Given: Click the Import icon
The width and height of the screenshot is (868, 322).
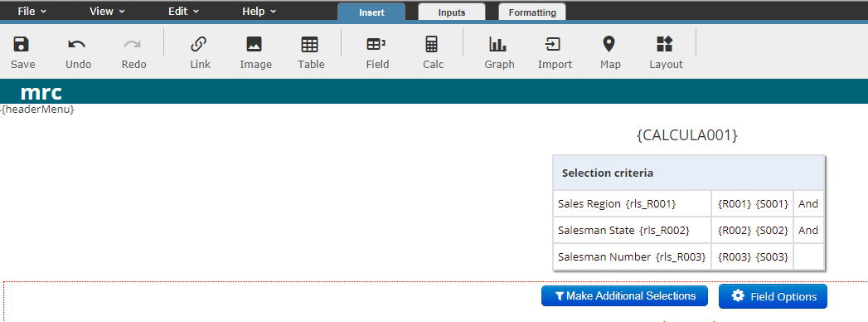Looking at the screenshot, I should (x=553, y=44).
